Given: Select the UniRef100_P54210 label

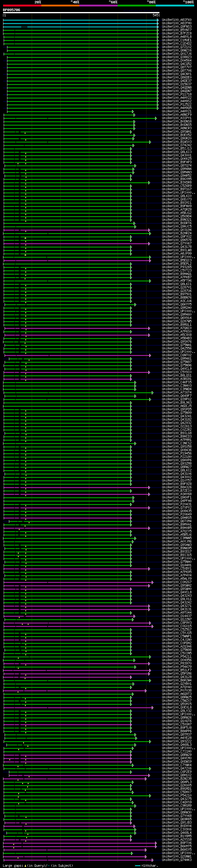Looking at the screenshot, I should (176, 796).
